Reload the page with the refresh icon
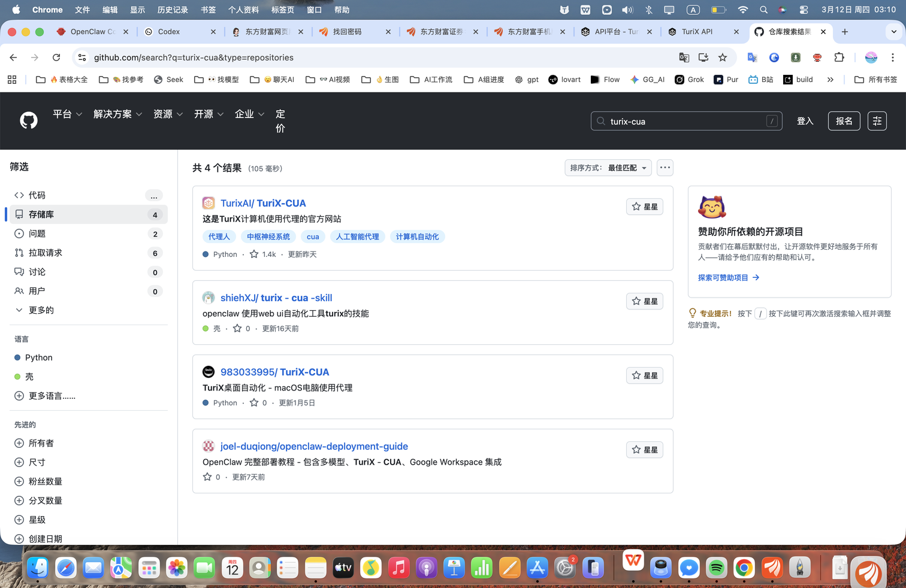This screenshot has height=588, width=906. click(x=56, y=57)
